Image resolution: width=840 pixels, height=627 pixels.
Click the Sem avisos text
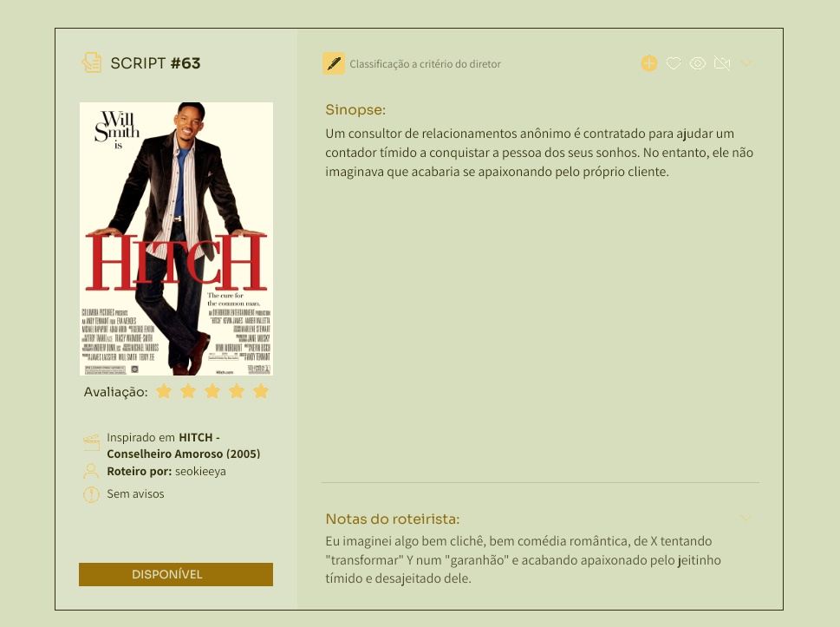(x=135, y=494)
